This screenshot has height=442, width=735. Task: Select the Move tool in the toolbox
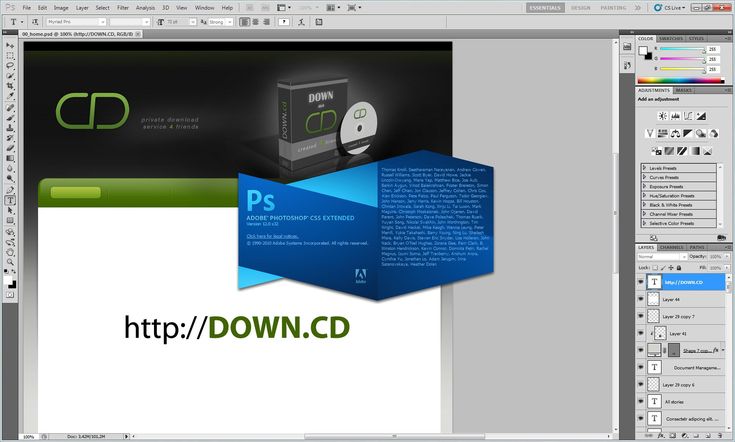(x=10, y=45)
